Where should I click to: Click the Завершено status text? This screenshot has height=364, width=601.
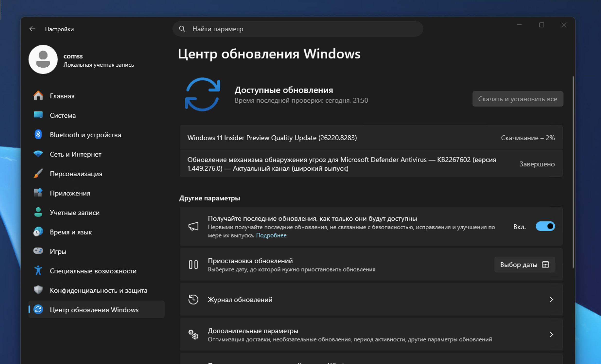pyautogui.click(x=537, y=164)
